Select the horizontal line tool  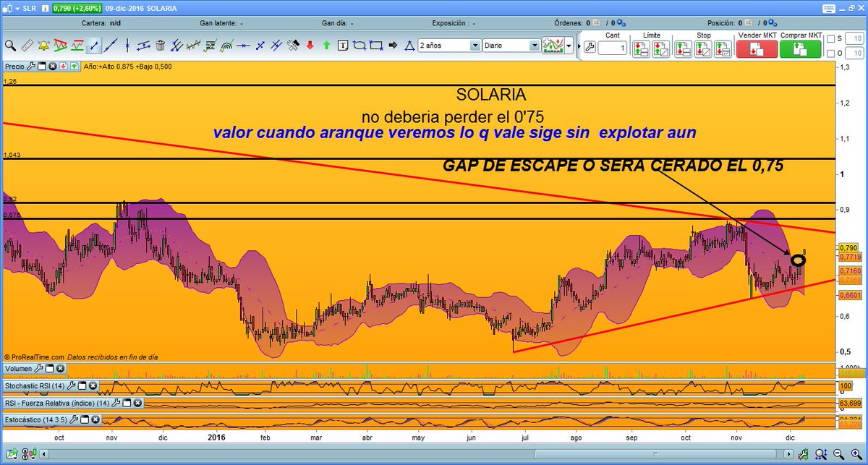tap(243, 45)
